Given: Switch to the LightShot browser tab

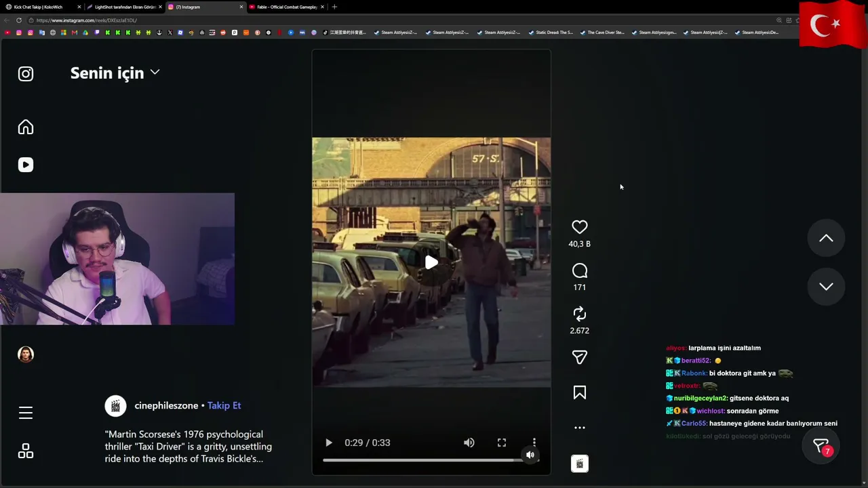Looking at the screenshot, I should (125, 7).
